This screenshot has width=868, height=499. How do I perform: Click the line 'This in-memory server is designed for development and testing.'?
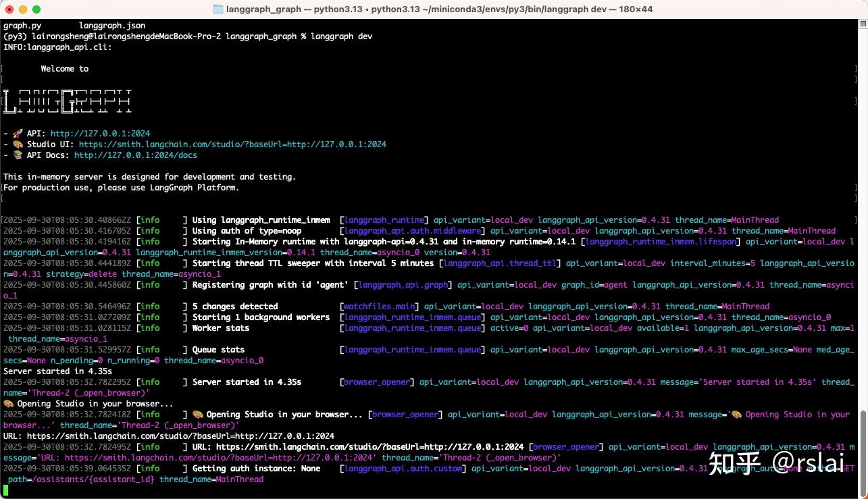(150, 177)
